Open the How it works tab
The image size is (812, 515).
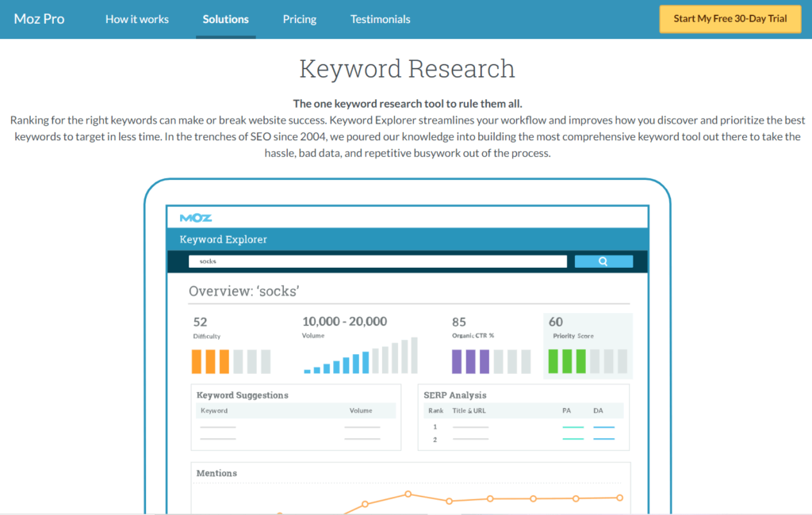pos(137,19)
